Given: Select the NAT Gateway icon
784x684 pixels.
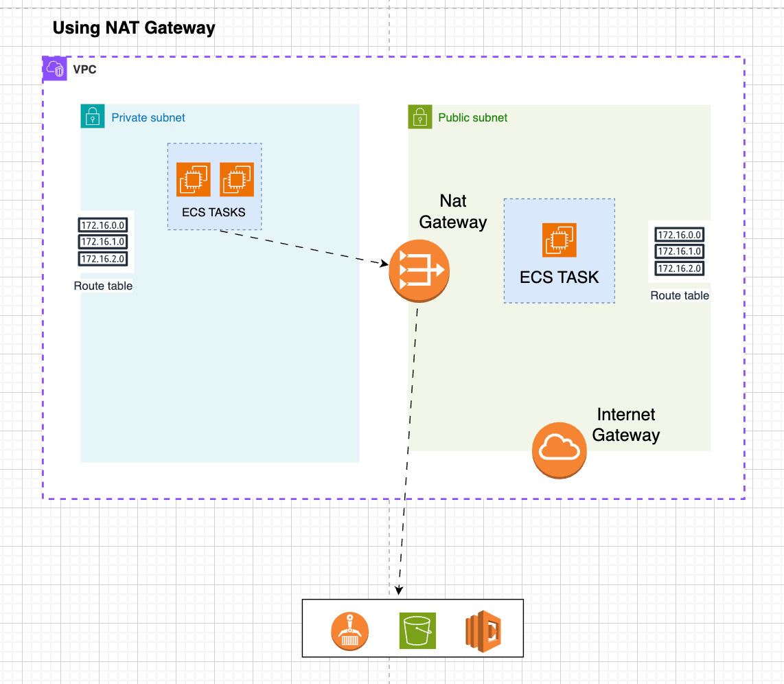Looking at the screenshot, I should coord(419,271).
